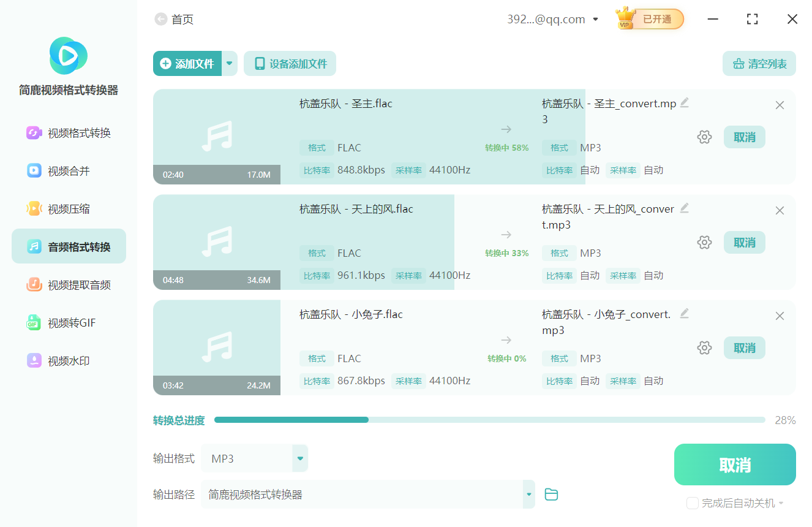Expand the 添加文件 dropdown arrow
This screenshot has height=527, width=812.
[229, 63]
